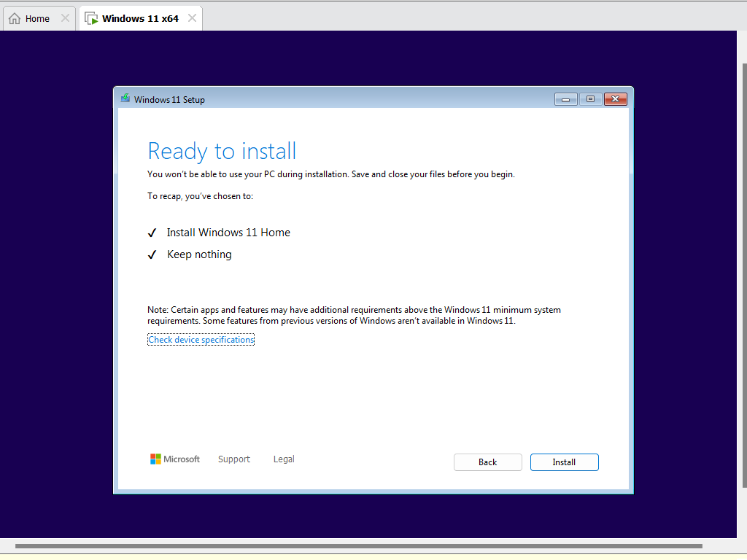Click the checkmark beside Install Windows 11 Home
747x560 pixels.
point(152,233)
